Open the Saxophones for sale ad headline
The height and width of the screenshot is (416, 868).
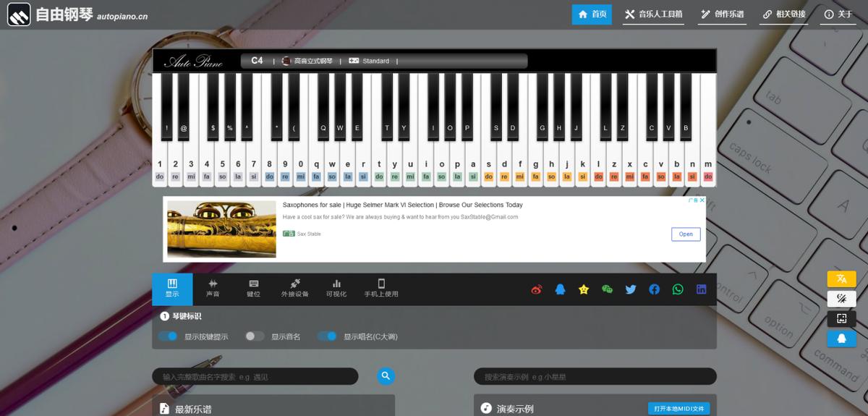[402, 205]
